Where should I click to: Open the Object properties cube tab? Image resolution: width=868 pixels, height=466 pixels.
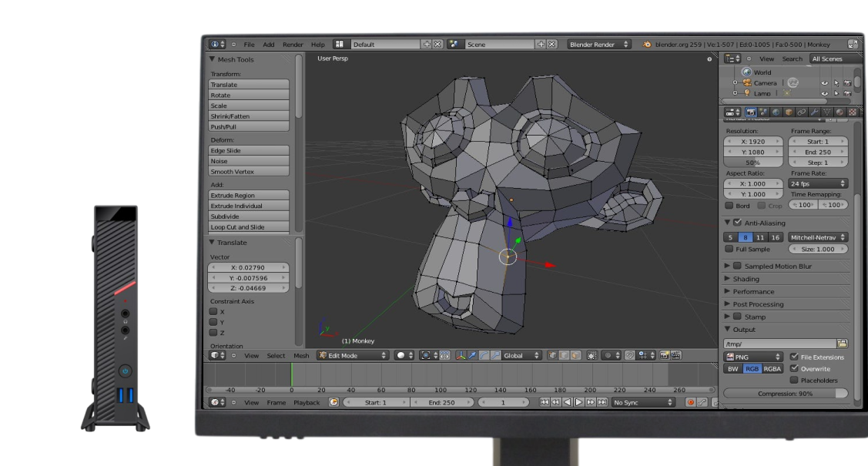pyautogui.click(x=788, y=112)
